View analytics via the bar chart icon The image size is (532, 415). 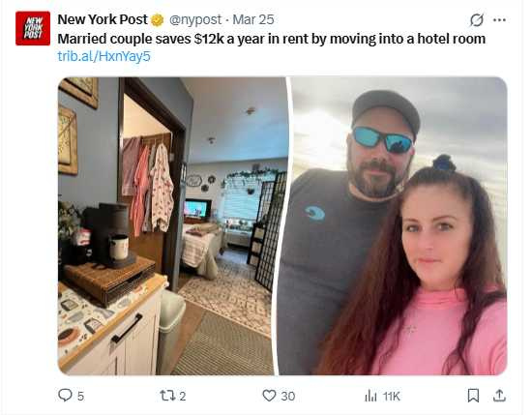[370, 396]
